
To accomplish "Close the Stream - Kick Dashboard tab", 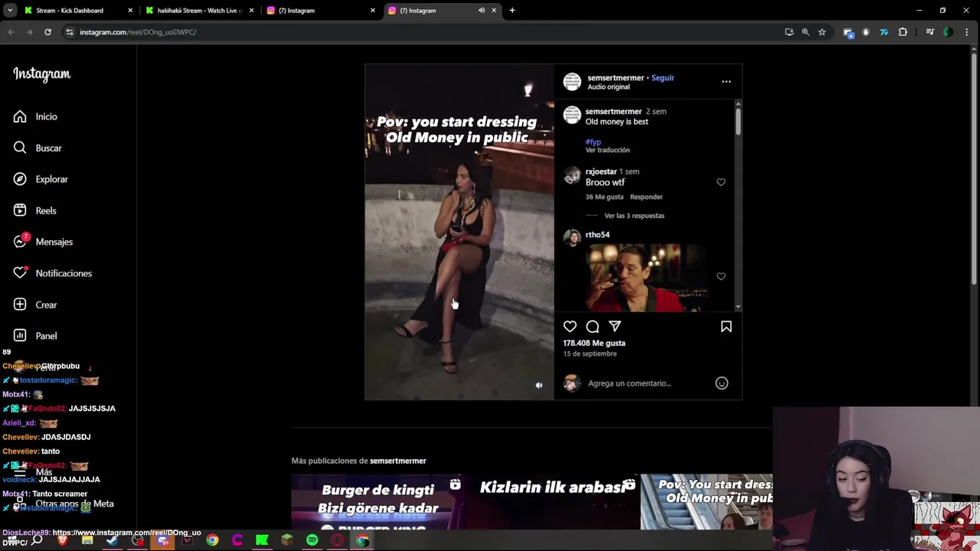I will coord(130,11).
